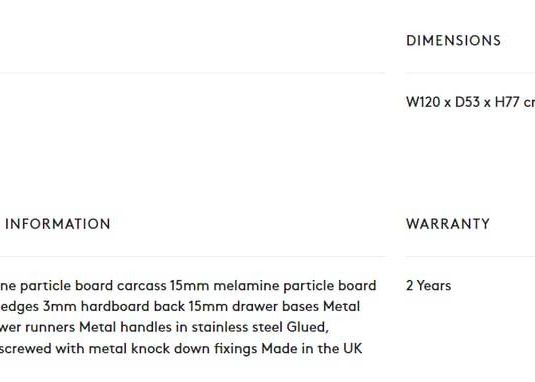Click the 2 Years warranty text
Screen dimensions: 535x382
(x=429, y=285)
